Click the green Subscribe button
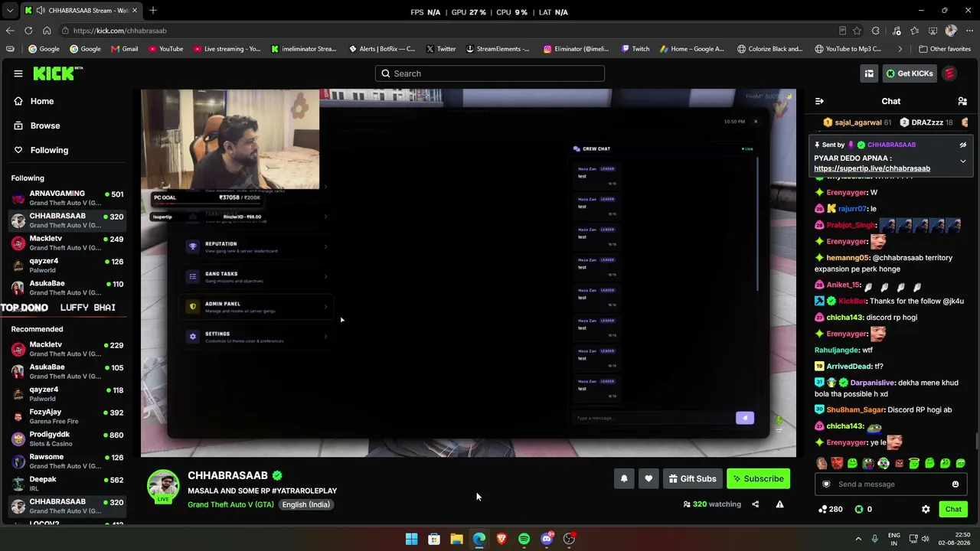This screenshot has height=551, width=980. pyautogui.click(x=758, y=479)
